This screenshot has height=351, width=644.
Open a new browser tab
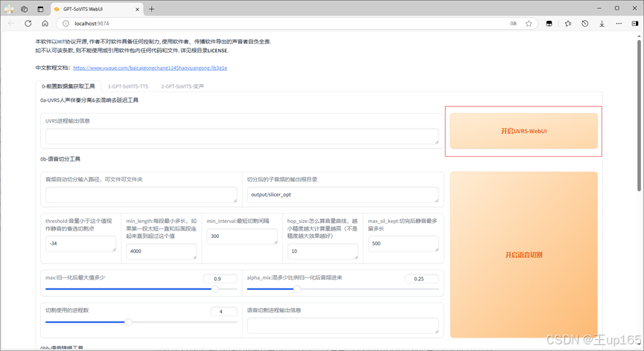click(152, 9)
